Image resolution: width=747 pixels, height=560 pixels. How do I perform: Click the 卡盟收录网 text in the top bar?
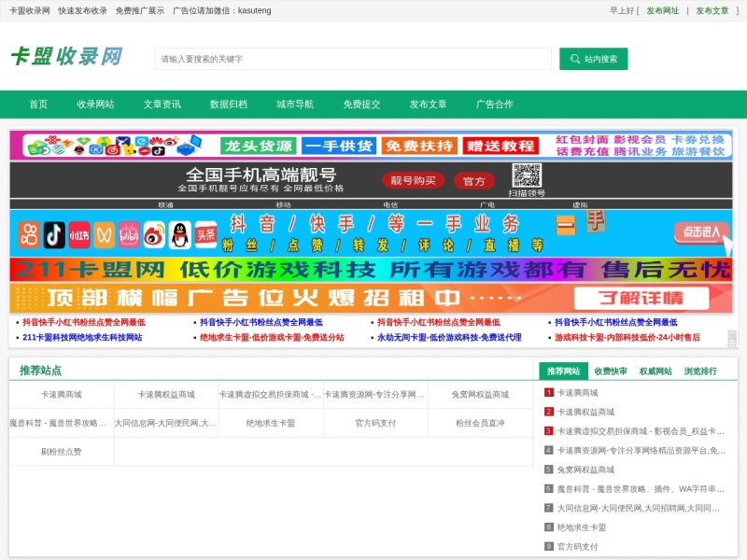(30, 10)
